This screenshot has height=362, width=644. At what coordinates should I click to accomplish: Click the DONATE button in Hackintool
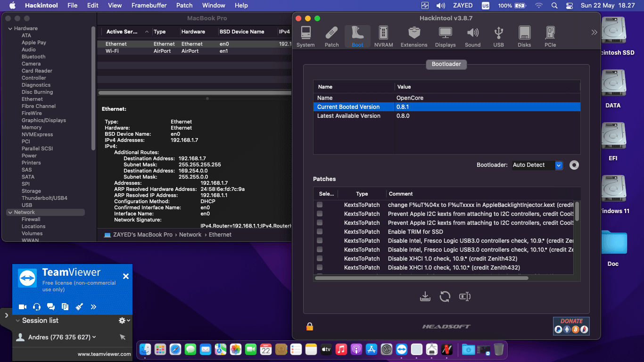(x=571, y=326)
